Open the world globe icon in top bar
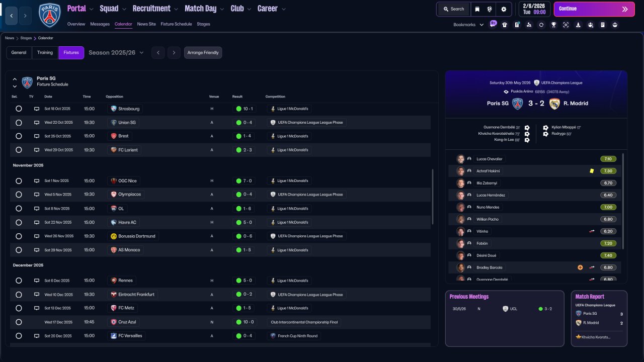 [490, 9]
